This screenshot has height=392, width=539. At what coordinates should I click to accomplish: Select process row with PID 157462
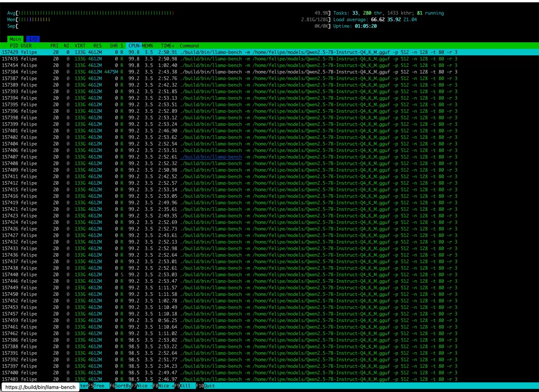(269, 333)
